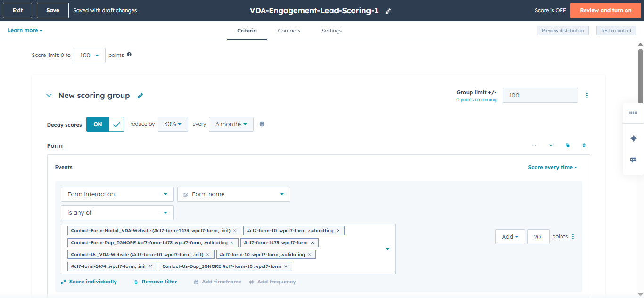This screenshot has height=298, width=644.
Task: Click Review and turn on button
Action: pos(606,10)
